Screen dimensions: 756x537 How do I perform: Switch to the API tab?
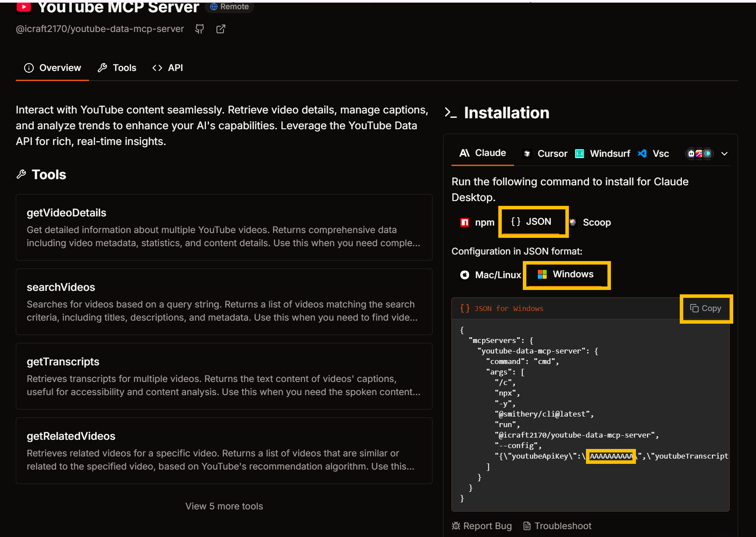pyautogui.click(x=167, y=68)
